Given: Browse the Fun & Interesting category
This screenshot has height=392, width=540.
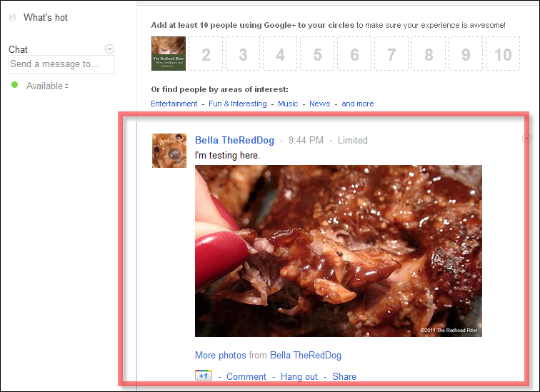Looking at the screenshot, I should tap(237, 104).
